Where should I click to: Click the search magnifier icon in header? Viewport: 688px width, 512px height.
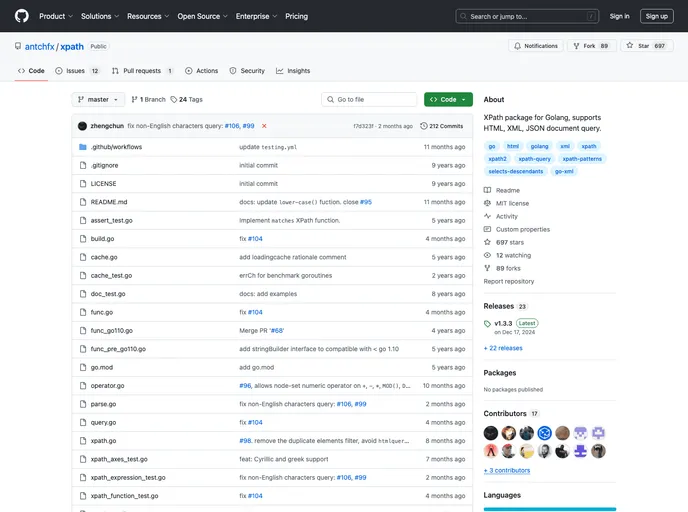463,16
